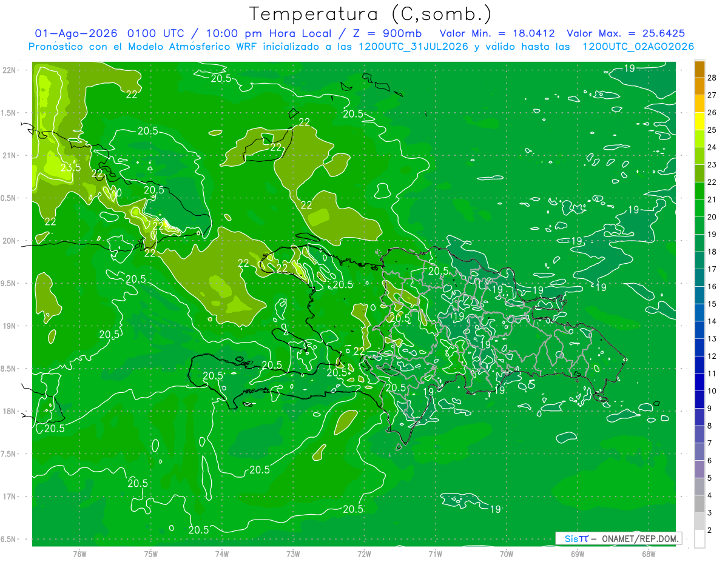The width and height of the screenshot is (728, 562).
Task: Click the 'Pronóstico con el Modelo Atmósferico WRF' line
Action: (143, 47)
